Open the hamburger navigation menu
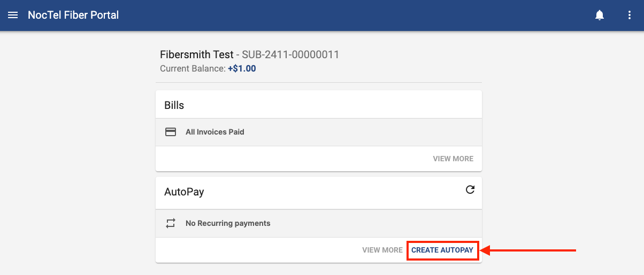644x275 pixels. [x=13, y=15]
